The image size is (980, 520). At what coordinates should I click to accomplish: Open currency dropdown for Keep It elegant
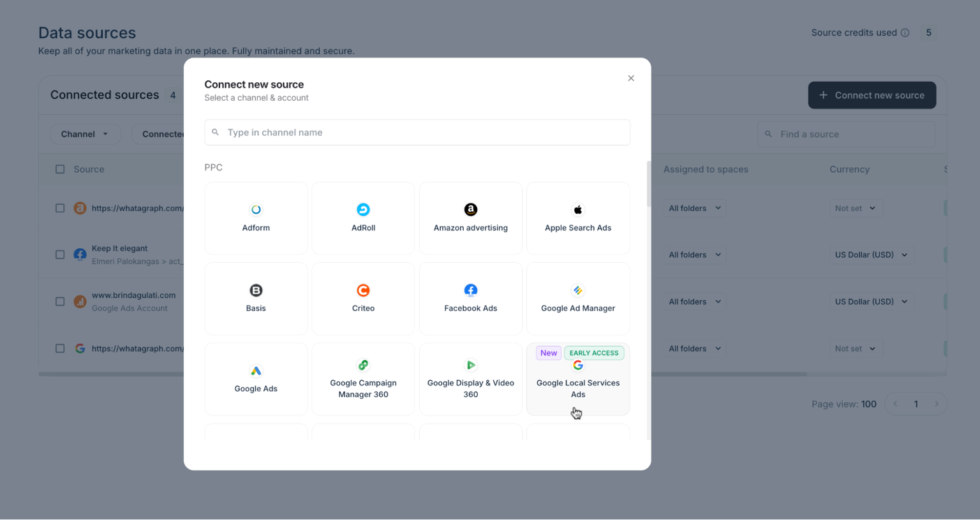click(x=872, y=254)
